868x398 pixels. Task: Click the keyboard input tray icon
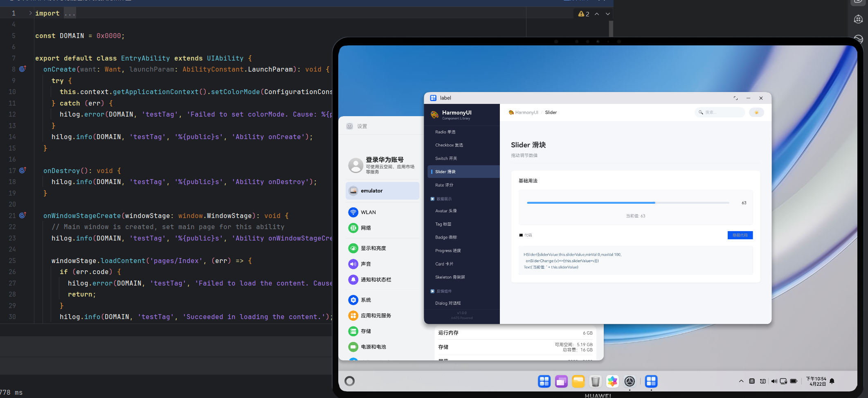pos(763,381)
